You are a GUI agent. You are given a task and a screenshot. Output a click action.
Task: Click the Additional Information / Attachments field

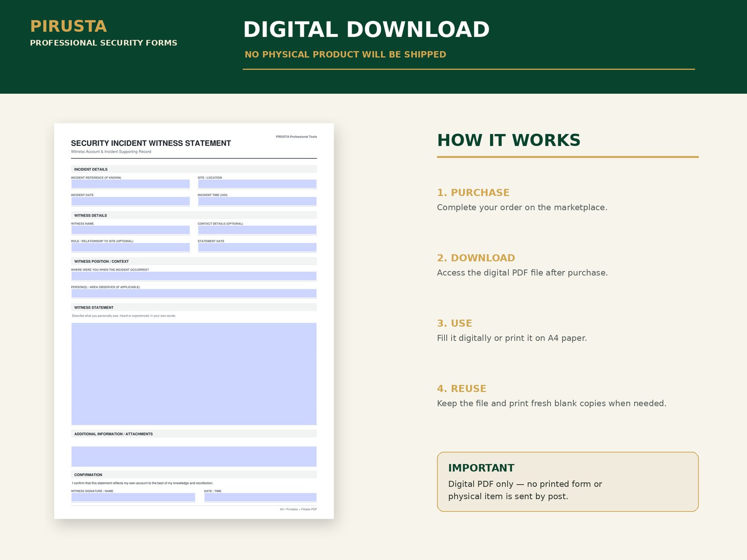click(194, 456)
